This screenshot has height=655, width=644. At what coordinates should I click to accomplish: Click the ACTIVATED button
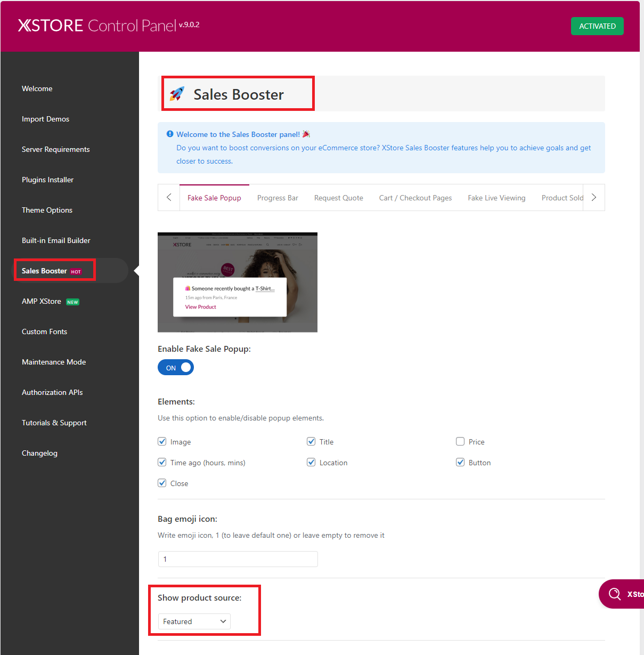pyautogui.click(x=597, y=26)
